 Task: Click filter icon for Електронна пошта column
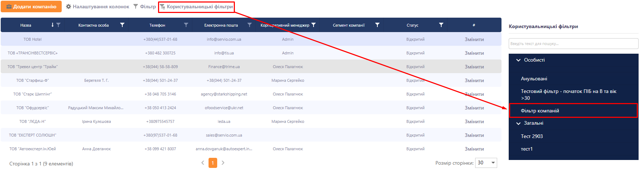pos(249,25)
